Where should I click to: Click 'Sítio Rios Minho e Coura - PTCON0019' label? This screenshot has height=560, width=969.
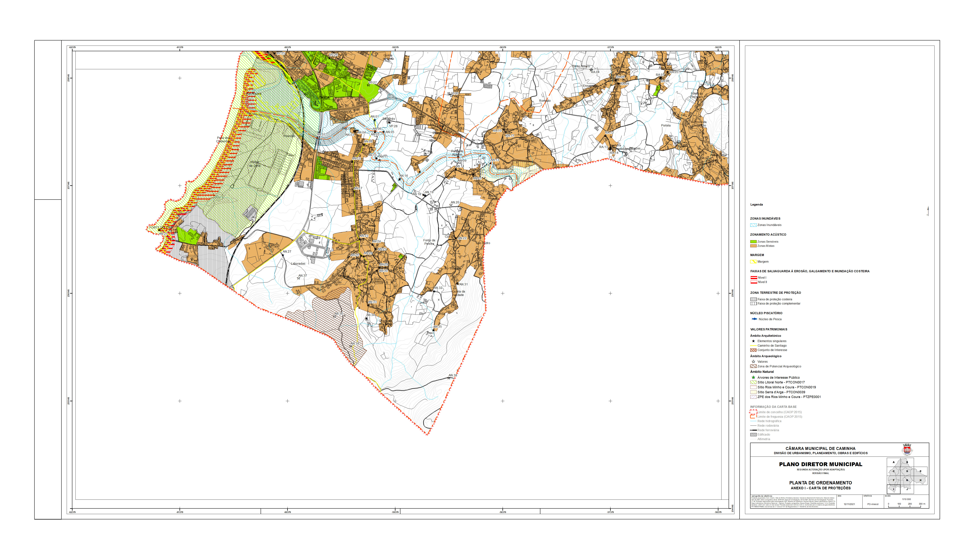click(x=786, y=387)
